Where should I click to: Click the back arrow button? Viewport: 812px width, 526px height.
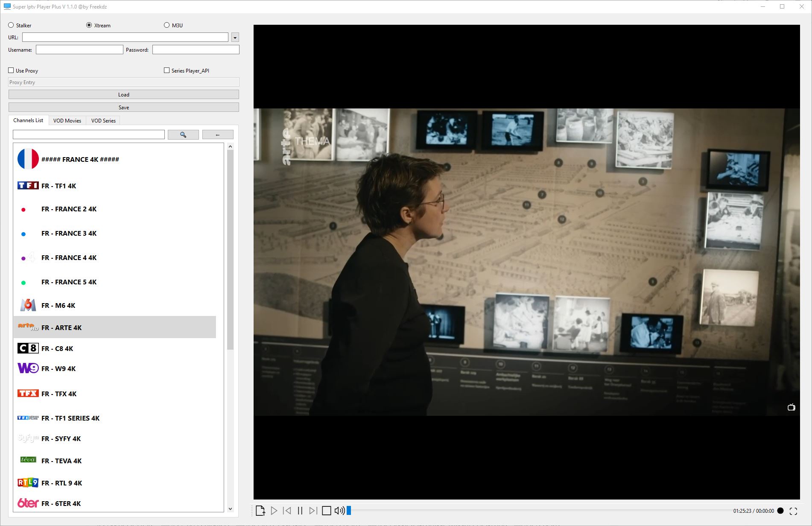pos(218,134)
